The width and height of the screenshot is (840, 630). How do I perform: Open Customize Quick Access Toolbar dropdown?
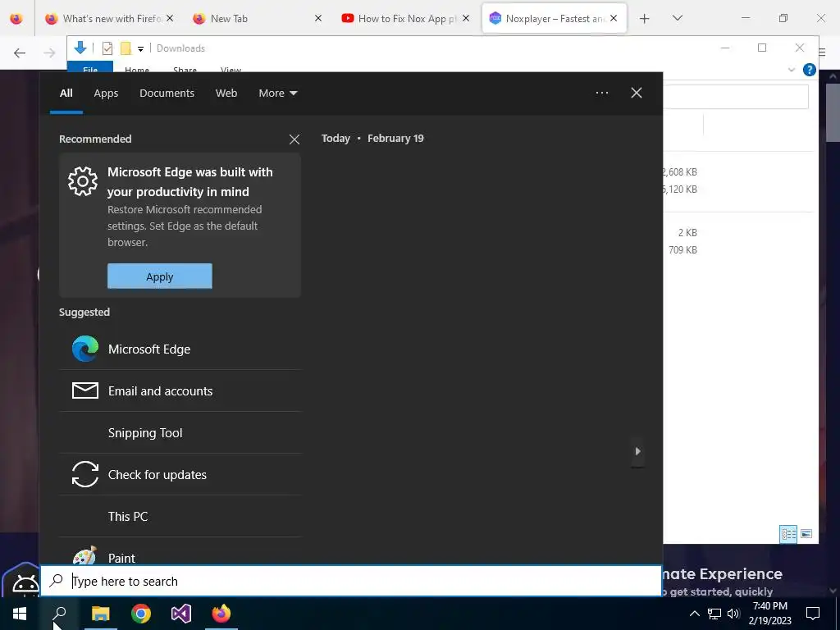[x=140, y=48]
